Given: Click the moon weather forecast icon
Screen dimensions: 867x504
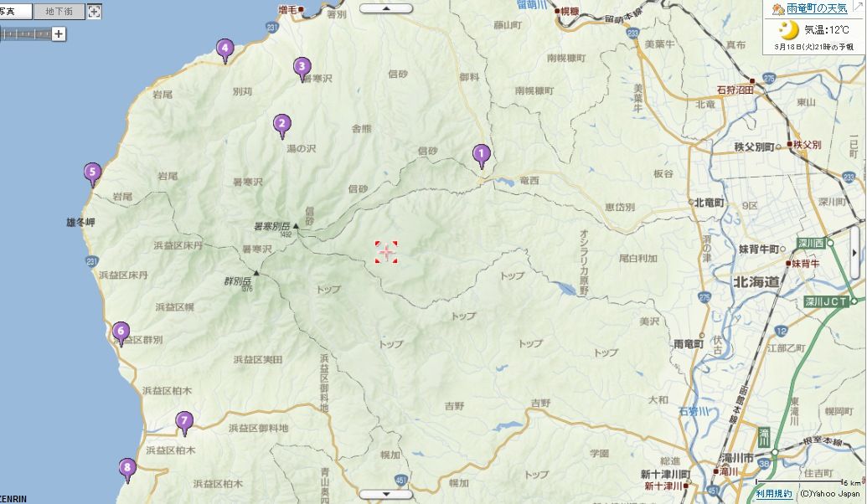Looking at the screenshot, I should click(x=790, y=28).
